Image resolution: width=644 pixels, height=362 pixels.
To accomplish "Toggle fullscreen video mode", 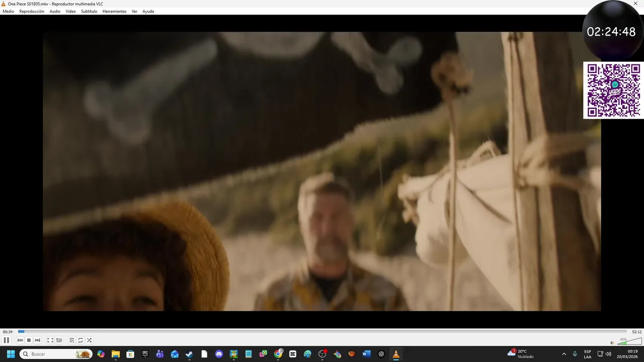I will (x=50, y=340).
